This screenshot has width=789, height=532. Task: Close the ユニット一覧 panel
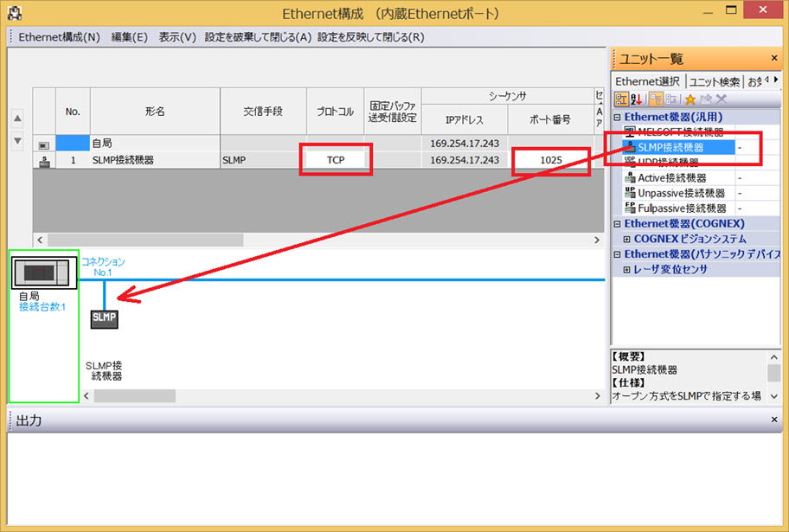pyautogui.click(x=774, y=58)
